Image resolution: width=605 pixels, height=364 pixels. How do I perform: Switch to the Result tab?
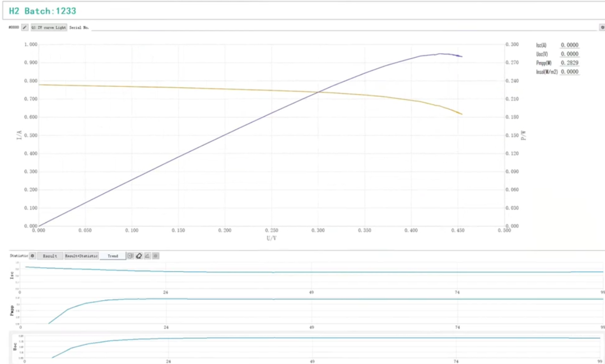pyautogui.click(x=50, y=255)
